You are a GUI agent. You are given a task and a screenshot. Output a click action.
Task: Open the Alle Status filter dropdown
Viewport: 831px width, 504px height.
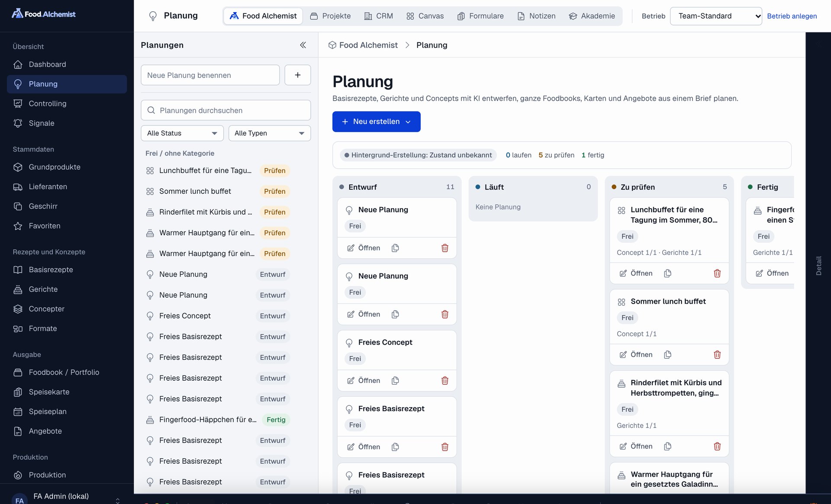(182, 133)
